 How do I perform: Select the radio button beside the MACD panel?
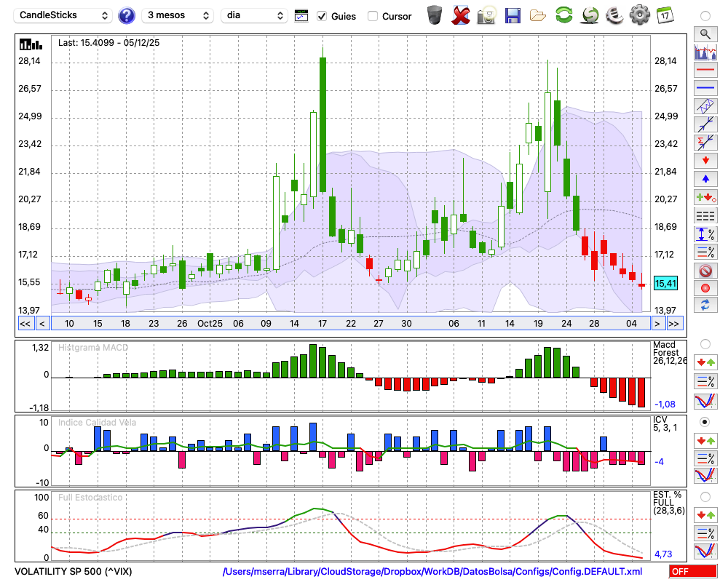tap(705, 343)
